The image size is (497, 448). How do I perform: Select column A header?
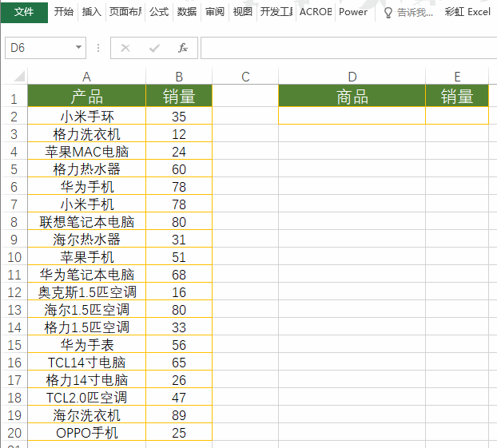coord(86,77)
